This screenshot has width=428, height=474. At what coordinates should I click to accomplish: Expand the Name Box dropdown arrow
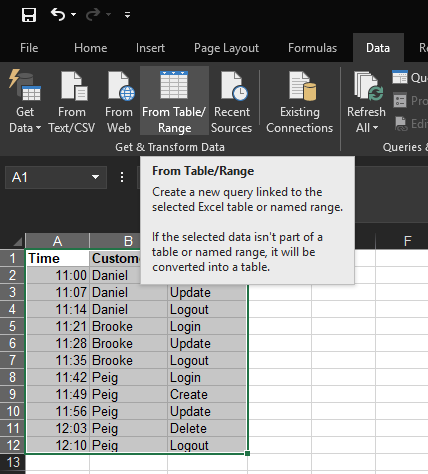click(x=96, y=177)
